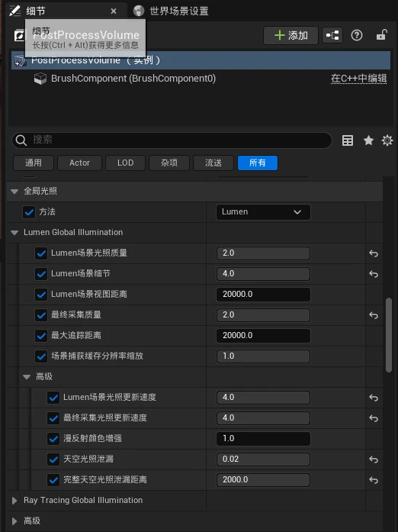Viewport: 398px width, 532px height.
Task: Uncheck 天空光照泄漏 checkbox
Action: (53, 459)
